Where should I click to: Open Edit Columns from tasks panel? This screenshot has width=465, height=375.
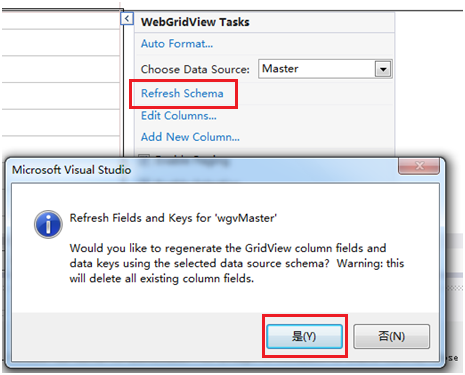(x=179, y=116)
